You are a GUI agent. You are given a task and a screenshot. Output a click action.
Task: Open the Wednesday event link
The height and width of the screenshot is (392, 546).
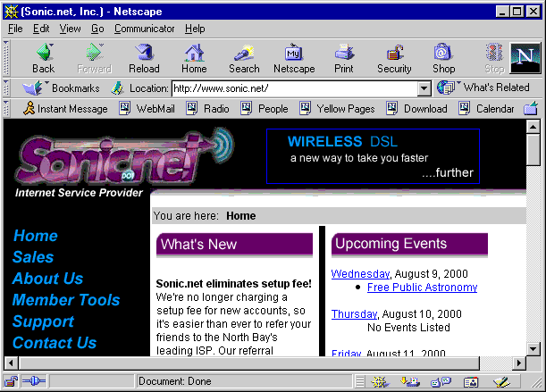[360, 274]
